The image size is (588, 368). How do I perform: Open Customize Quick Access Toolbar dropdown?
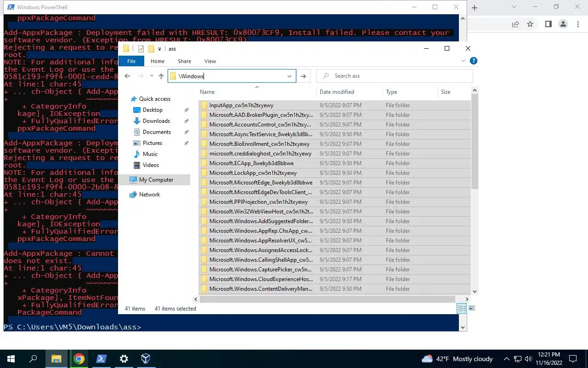pyautogui.click(x=159, y=49)
